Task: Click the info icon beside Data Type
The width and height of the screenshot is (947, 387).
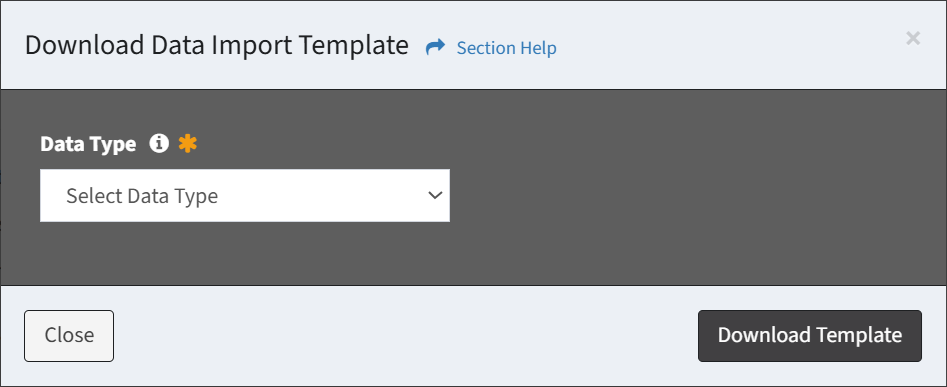Action: pos(159,144)
